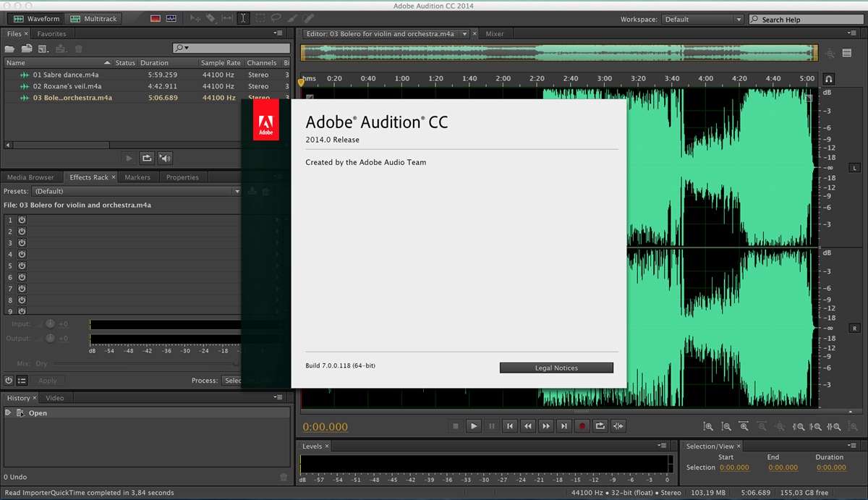Select the Marquee Selection tool
The image size is (868, 500).
(x=260, y=19)
